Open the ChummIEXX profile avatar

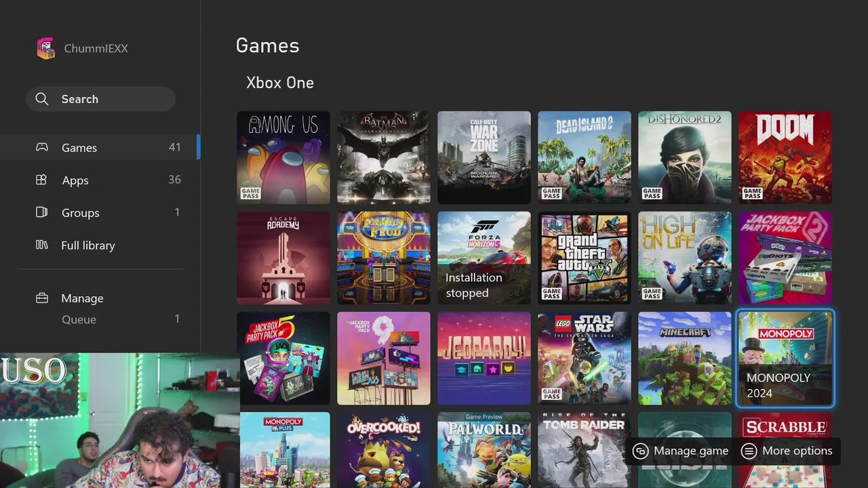45,48
